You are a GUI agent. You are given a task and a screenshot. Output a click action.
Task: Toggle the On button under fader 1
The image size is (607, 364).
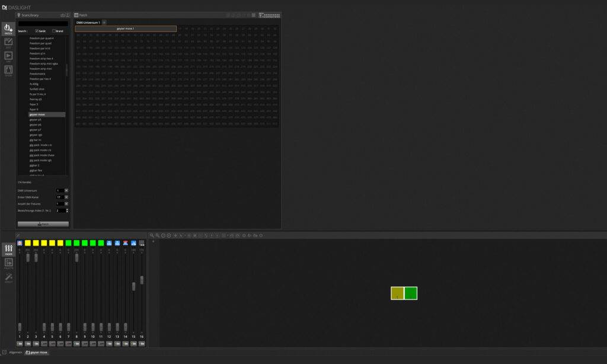click(x=20, y=343)
